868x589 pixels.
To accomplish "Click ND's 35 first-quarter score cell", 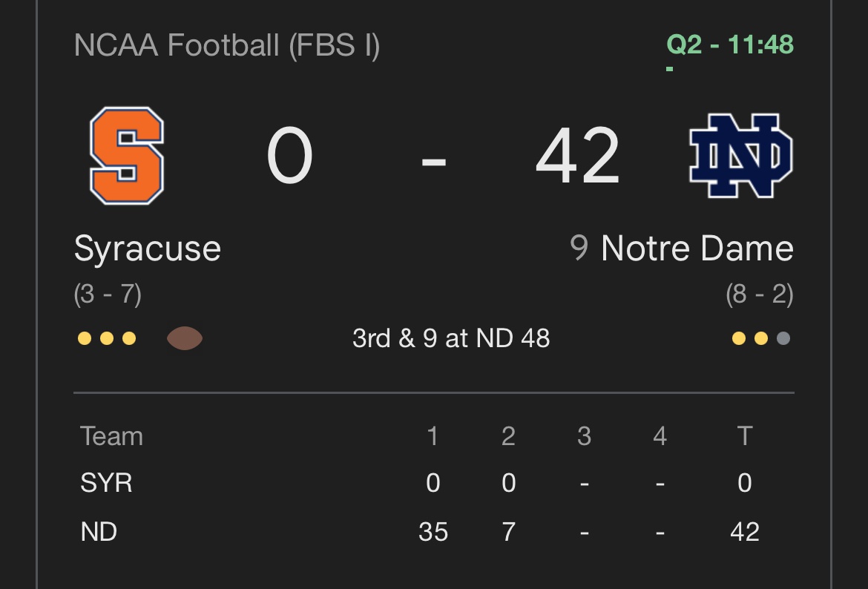I will 433,532.
